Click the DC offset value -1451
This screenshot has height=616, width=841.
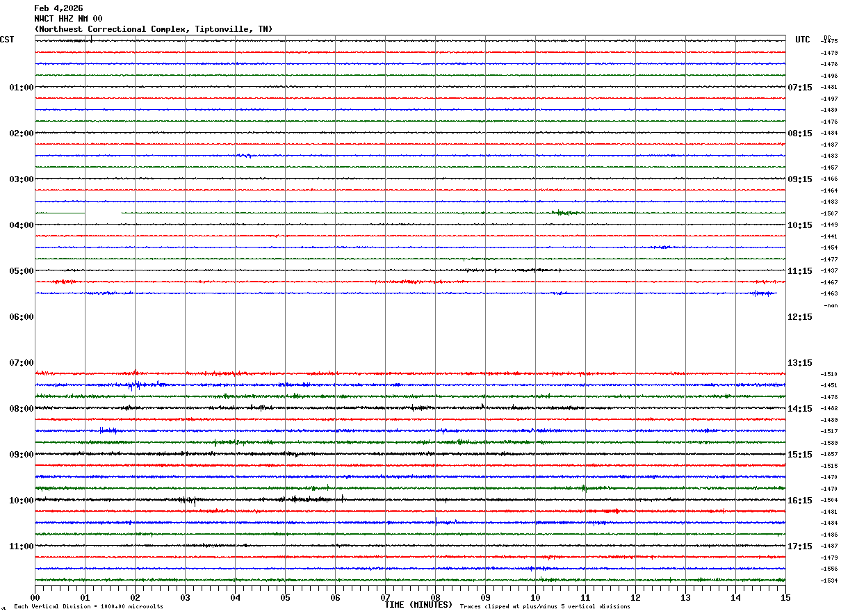[829, 385]
